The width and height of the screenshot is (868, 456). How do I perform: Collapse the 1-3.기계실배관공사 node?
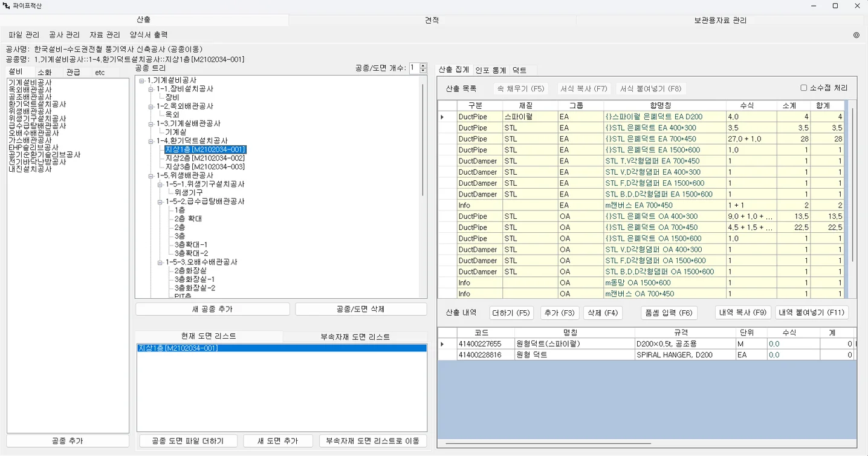(151, 123)
